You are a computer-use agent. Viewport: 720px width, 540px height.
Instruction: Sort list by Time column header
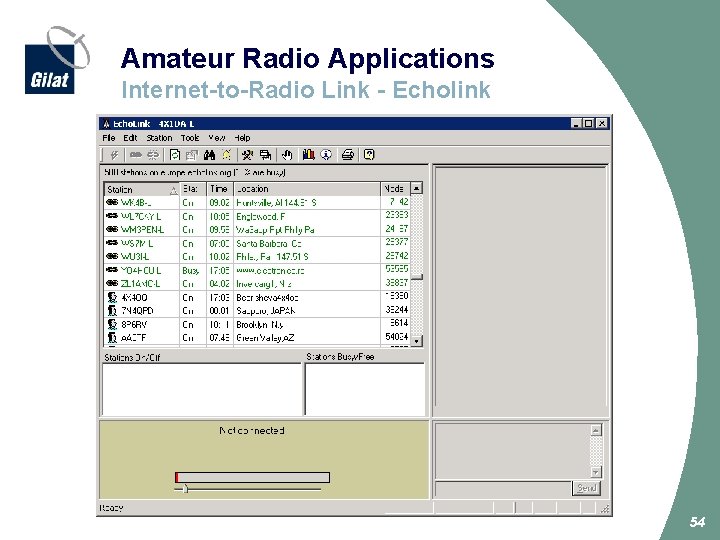(x=220, y=189)
